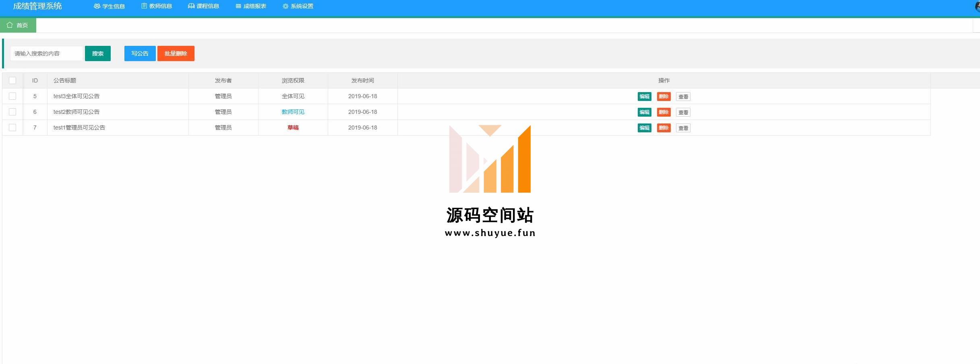The width and height of the screenshot is (980, 364).
Task: Click the 批量删除 button
Action: click(x=176, y=53)
